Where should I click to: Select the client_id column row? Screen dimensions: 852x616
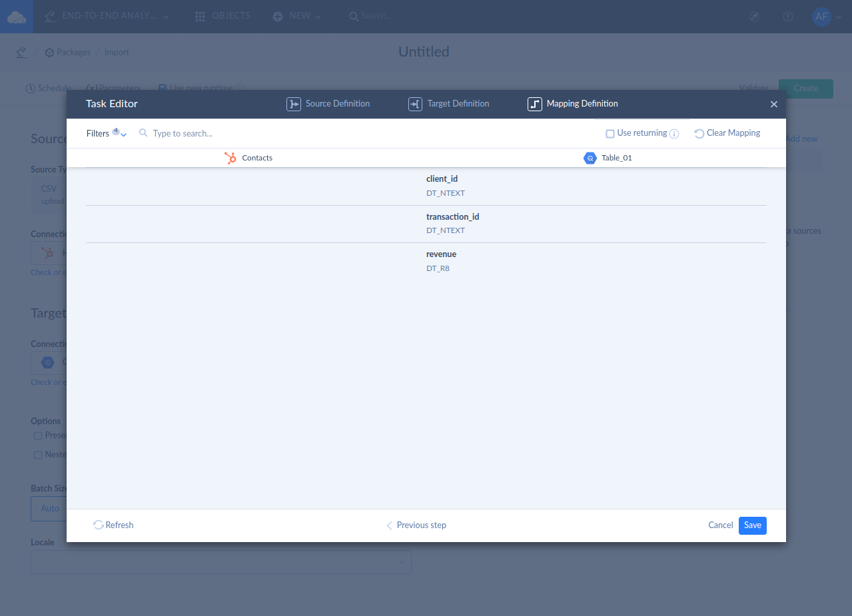tap(426, 186)
